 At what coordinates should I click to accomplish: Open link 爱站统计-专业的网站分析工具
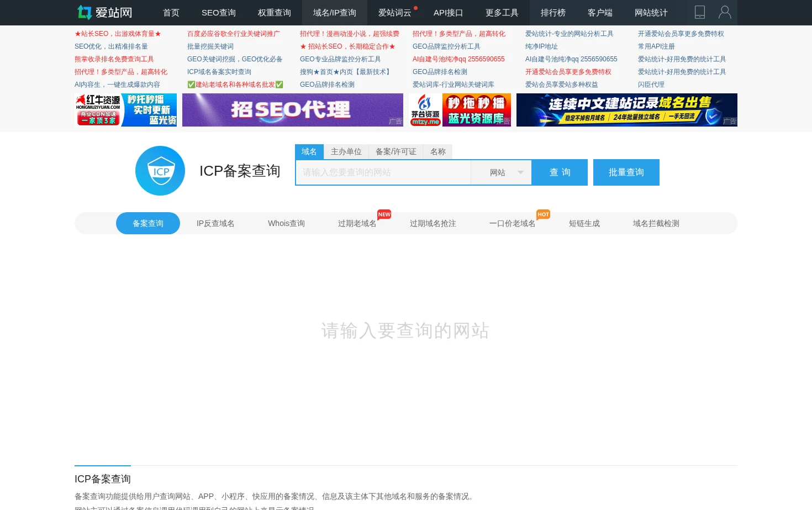[x=570, y=34]
